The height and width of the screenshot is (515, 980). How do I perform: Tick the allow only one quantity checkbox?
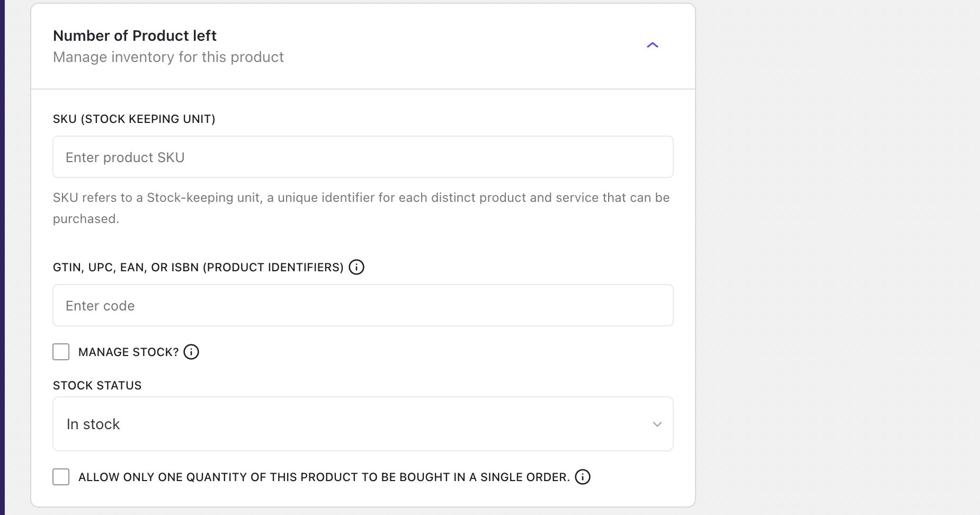point(61,477)
